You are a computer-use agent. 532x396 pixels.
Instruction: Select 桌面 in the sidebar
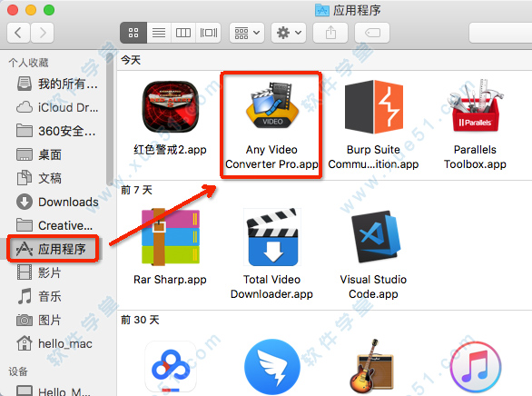click(x=39, y=154)
